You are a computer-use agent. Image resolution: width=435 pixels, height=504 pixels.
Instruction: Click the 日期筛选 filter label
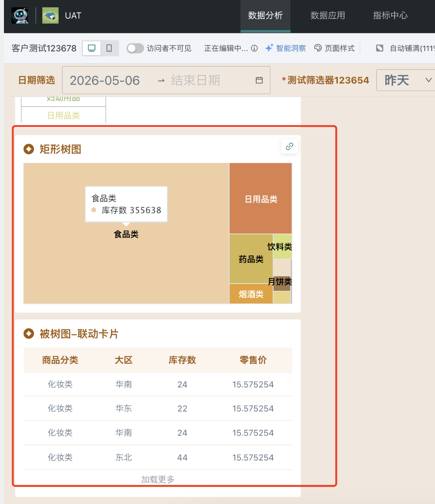tap(37, 80)
